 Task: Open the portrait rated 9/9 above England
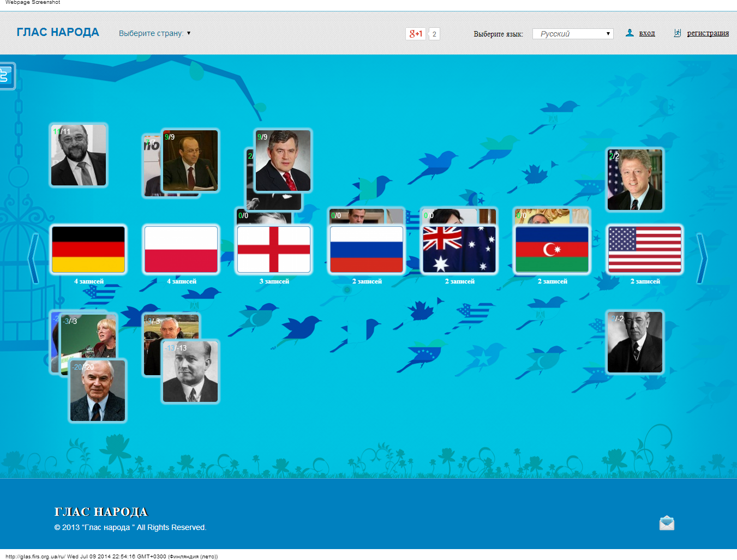[283, 161]
